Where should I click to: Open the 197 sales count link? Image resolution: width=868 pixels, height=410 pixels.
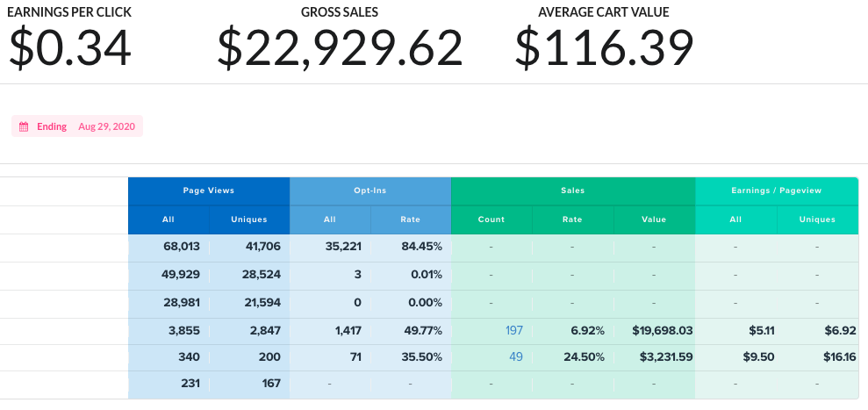pyautogui.click(x=513, y=331)
